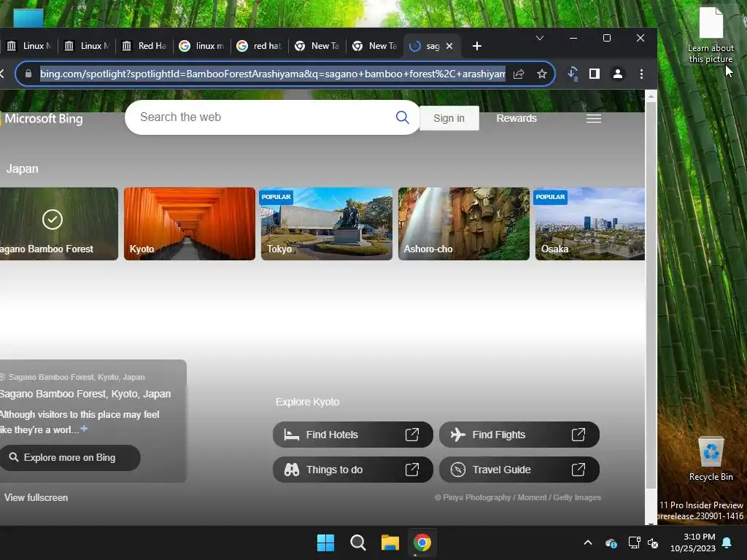Image resolution: width=747 pixels, height=560 pixels.
Task: Click the site lock icon
Action: [28, 74]
